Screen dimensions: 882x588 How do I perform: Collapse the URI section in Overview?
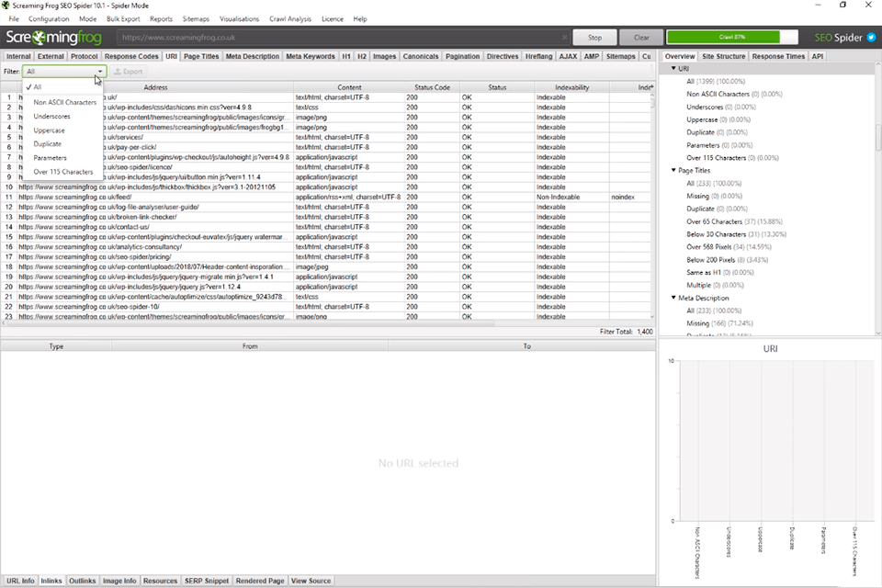(673, 68)
